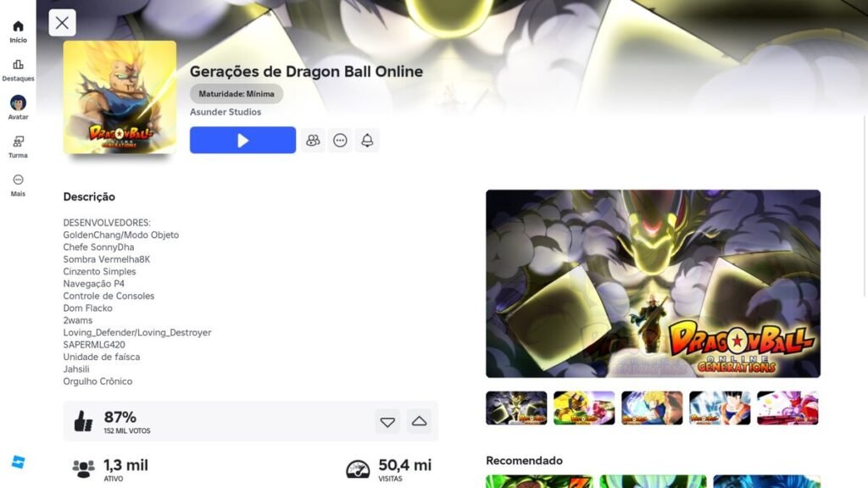Select the fourth gallery thumbnail
This screenshot has width=868, height=488.
pyautogui.click(x=720, y=408)
